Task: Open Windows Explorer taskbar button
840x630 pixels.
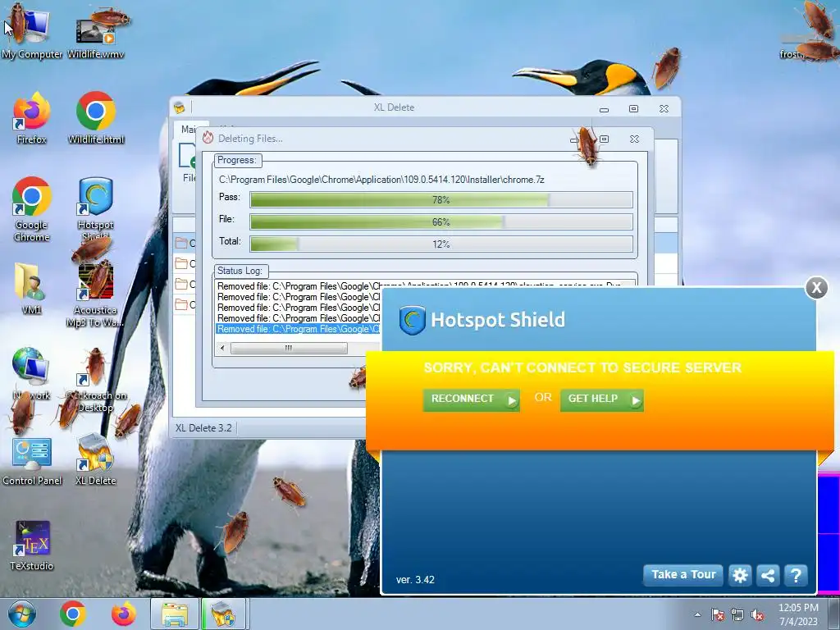Action: 175,614
